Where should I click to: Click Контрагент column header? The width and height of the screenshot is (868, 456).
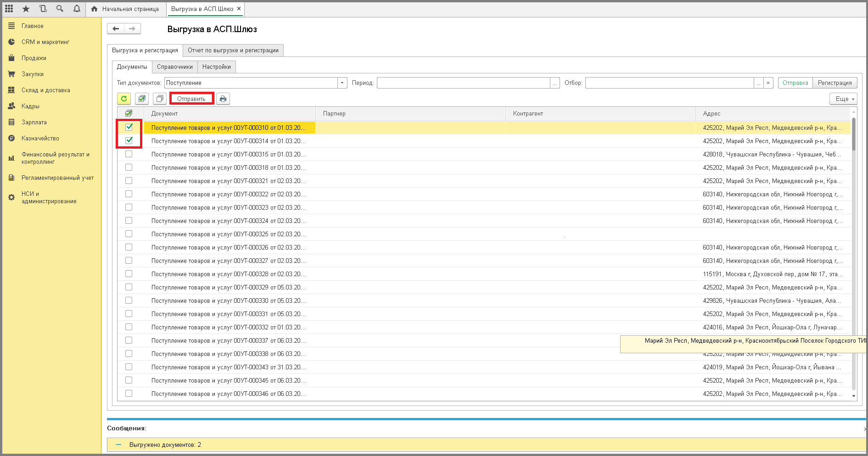tap(601, 114)
